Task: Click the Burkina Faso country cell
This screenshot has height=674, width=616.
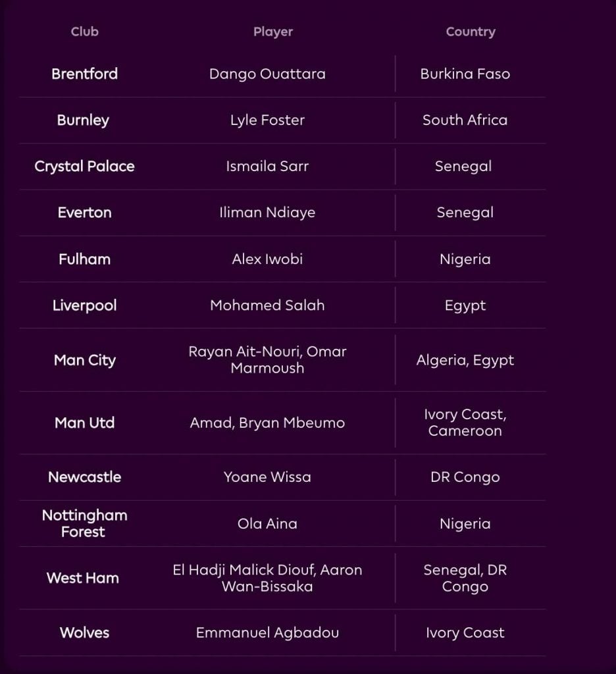Action: coord(465,74)
